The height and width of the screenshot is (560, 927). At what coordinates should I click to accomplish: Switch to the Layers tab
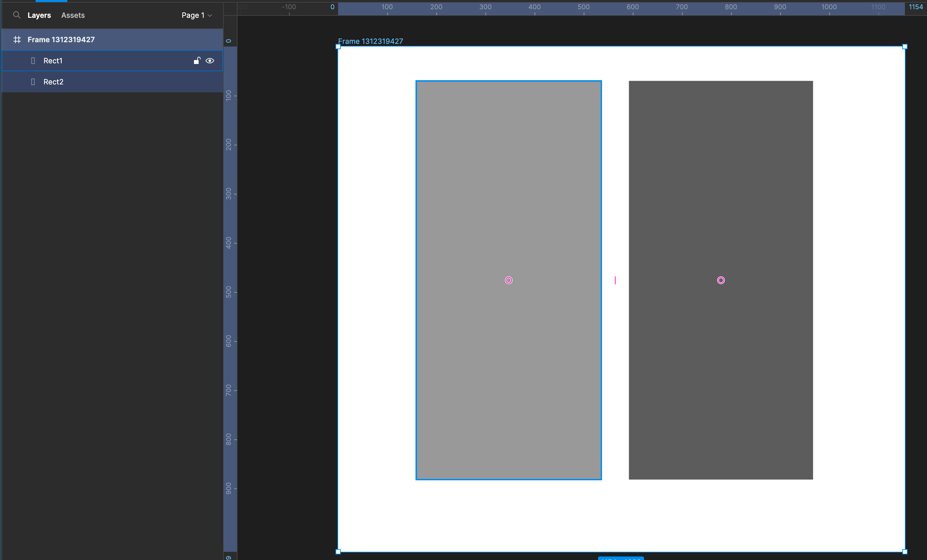click(39, 16)
